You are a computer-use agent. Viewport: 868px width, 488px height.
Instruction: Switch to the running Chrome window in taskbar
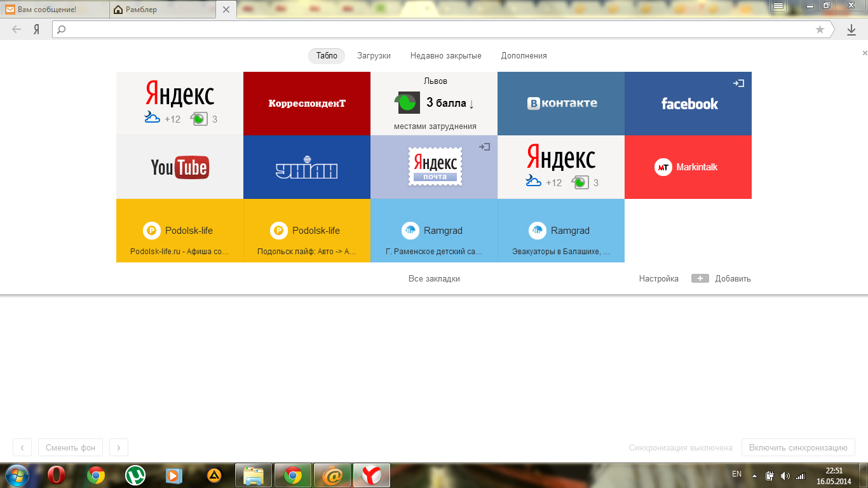[293, 475]
